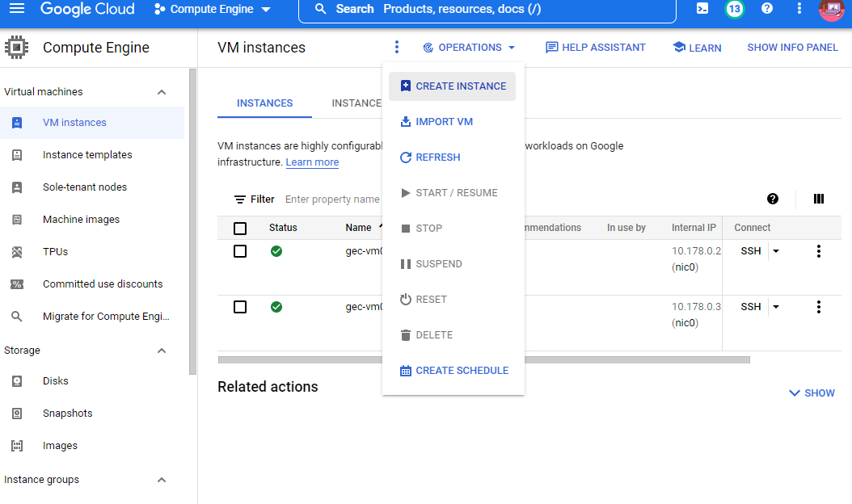Click the table horizontal scrollbar

[483, 359]
